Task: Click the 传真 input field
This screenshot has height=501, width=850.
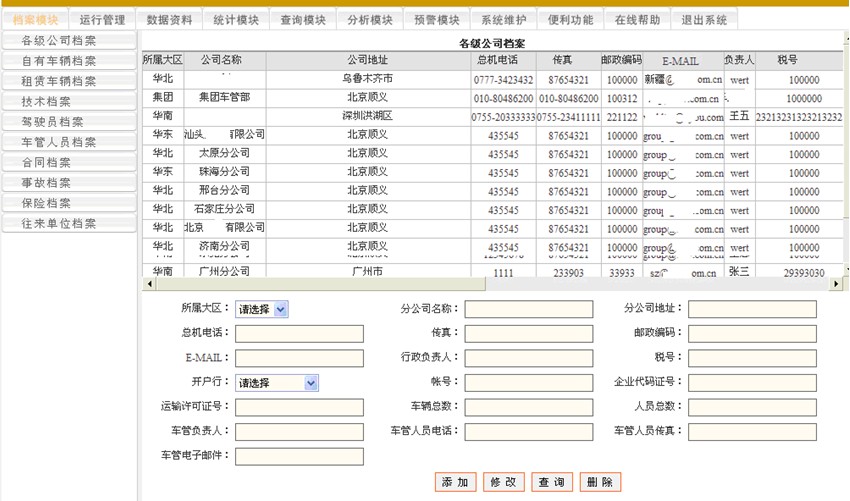Action: 529,333
